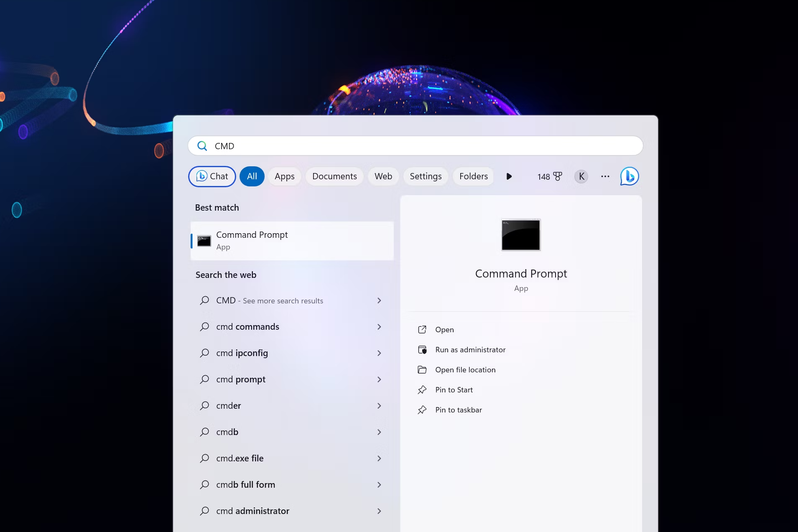This screenshot has height=532, width=798.
Task: Click the Chat button with Bing logo
Action: pyautogui.click(x=212, y=176)
